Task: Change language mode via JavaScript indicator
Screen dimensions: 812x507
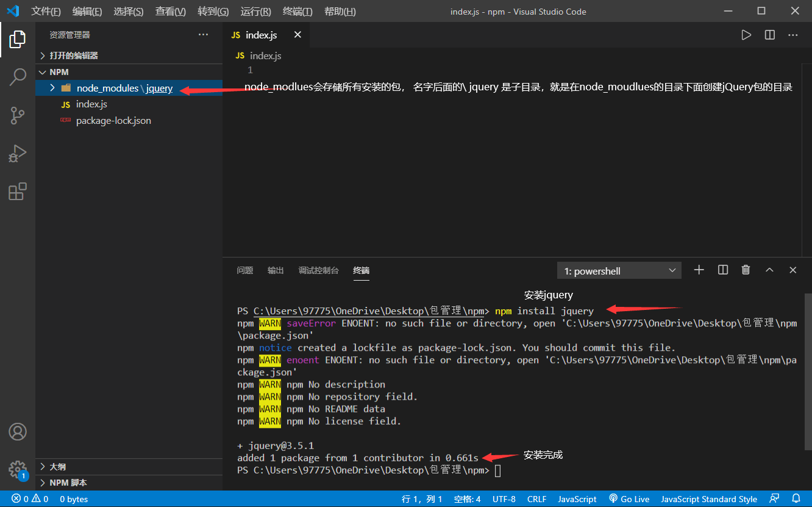Action: click(x=577, y=499)
